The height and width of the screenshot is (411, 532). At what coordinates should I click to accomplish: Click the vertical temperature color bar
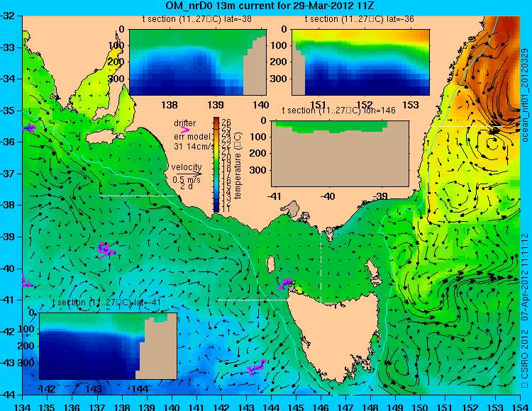coord(216,164)
